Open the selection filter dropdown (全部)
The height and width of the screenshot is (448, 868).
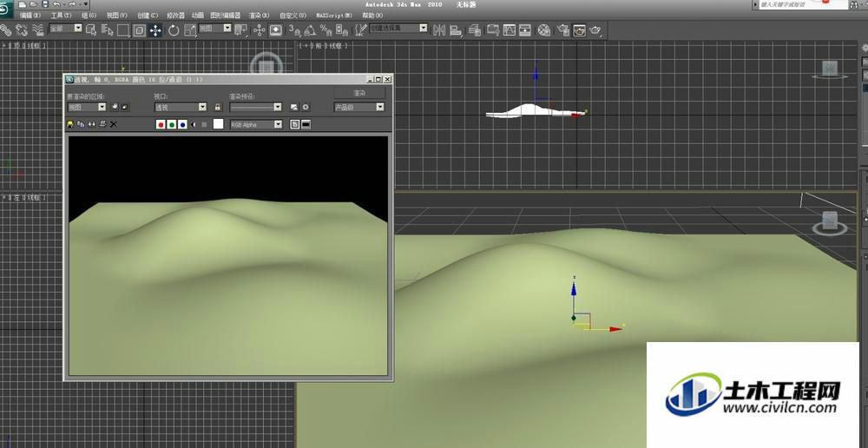65,28
